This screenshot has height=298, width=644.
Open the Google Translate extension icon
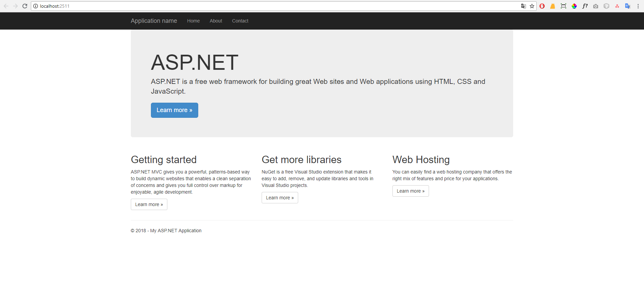[628, 6]
